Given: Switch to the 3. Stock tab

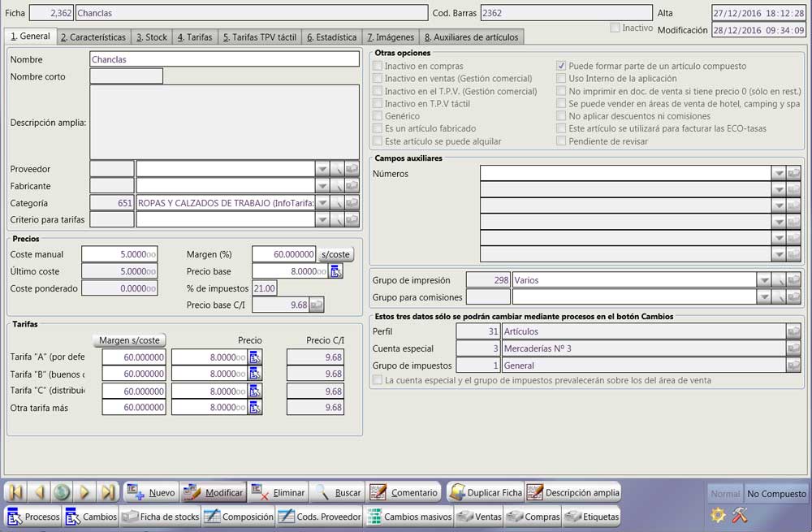Looking at the screenshot, I should 152,37.
